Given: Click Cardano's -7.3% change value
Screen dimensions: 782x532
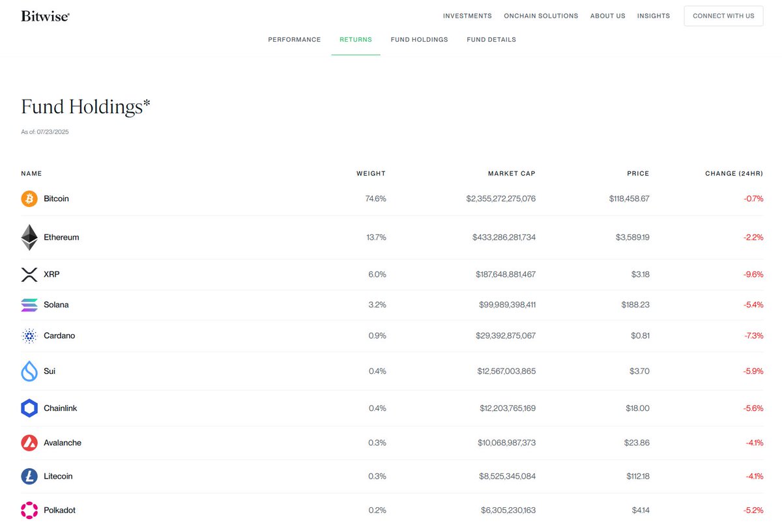Looking at the screenshot, I should pyautogui.click(x=753, y=336).
